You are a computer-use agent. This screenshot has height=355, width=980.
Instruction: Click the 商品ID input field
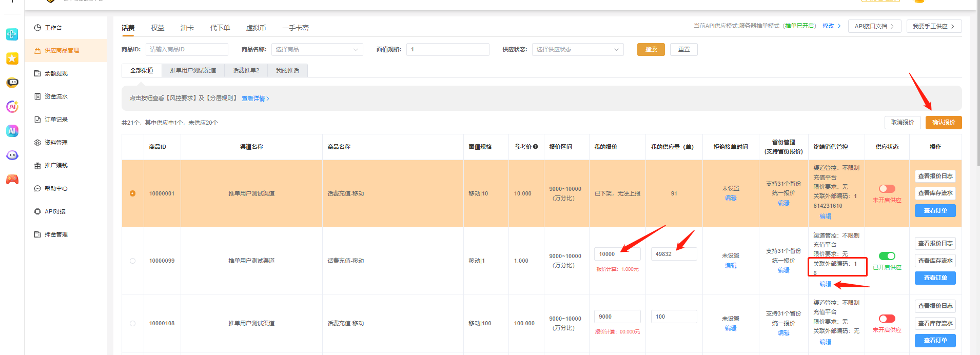(x=187, y=49)
